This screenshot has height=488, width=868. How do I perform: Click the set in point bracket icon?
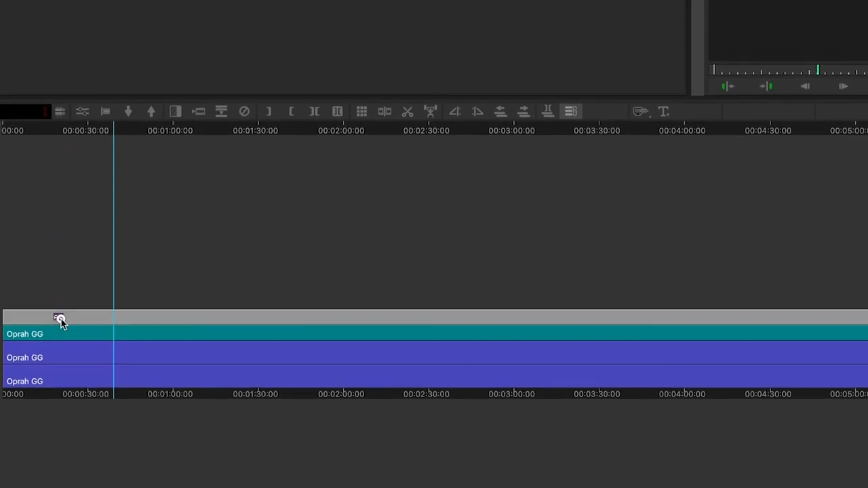coord(292,111)
